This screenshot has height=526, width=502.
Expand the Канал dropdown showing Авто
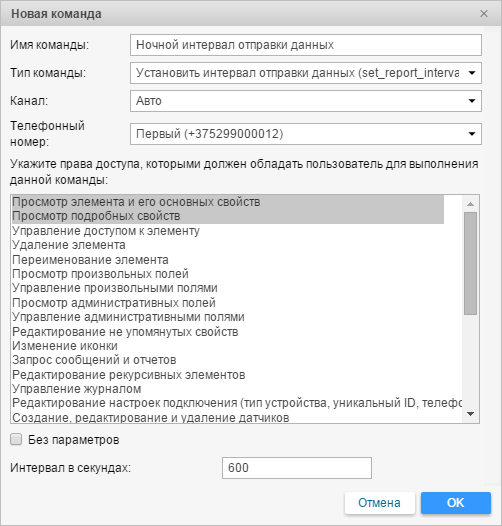306,101
